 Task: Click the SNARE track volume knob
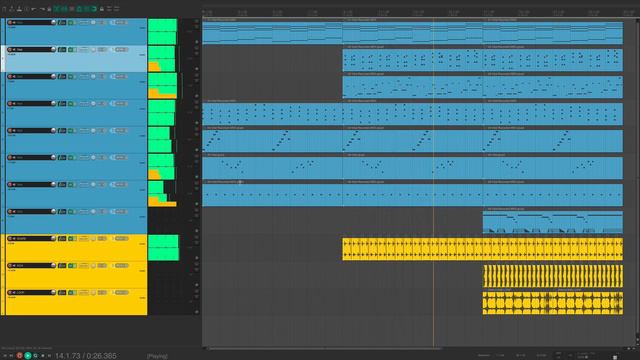pyautogui.click(x=53, y=238)
